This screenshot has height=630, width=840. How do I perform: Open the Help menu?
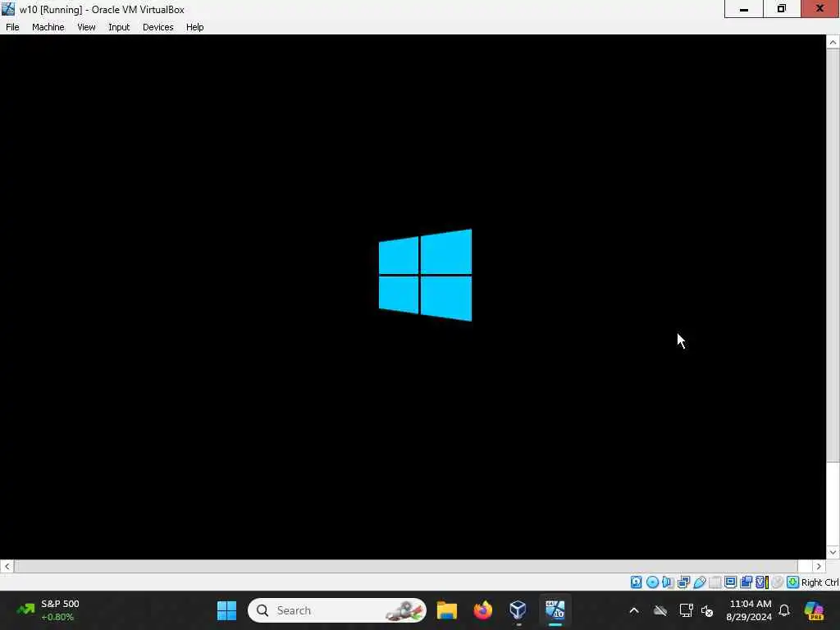tap(195, 27)
